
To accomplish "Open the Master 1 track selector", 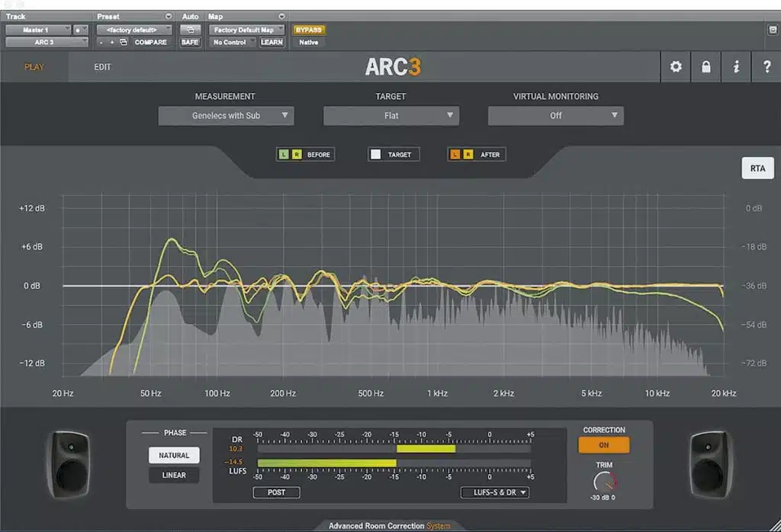I will point(38,30).
